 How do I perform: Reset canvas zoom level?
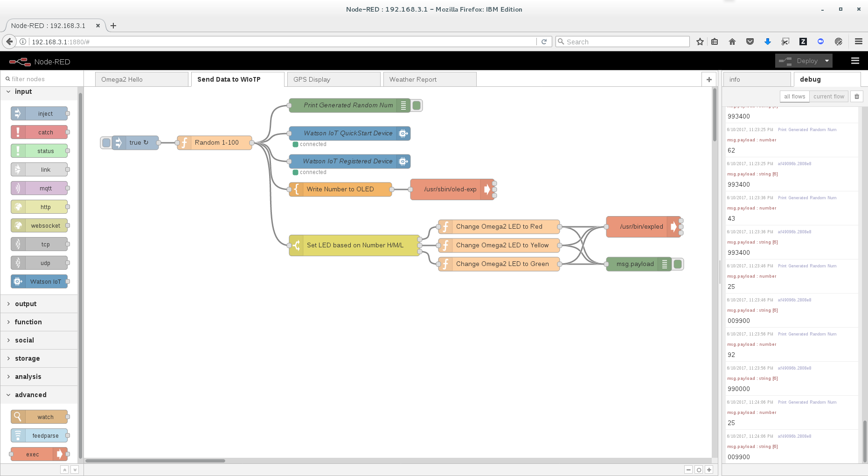699,469
